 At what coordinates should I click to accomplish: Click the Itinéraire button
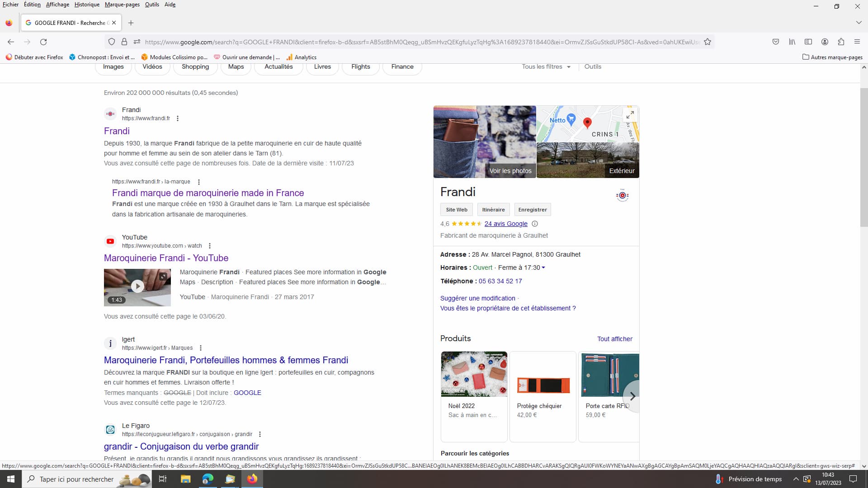pyautogui.click(x=493, y=210)
